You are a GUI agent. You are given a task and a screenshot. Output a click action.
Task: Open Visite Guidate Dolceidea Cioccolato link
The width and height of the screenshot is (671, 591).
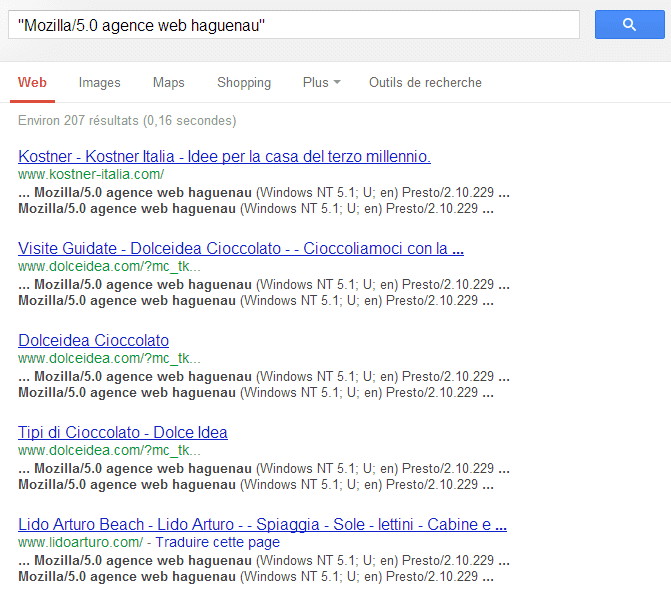[x=241, y=249]
